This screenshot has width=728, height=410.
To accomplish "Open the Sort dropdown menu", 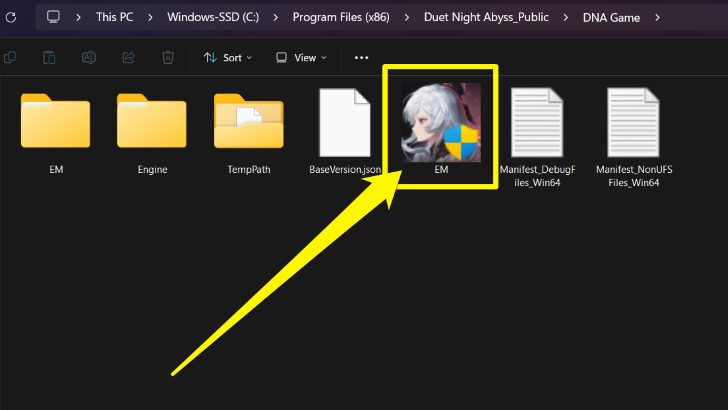I will click(228, 58).
